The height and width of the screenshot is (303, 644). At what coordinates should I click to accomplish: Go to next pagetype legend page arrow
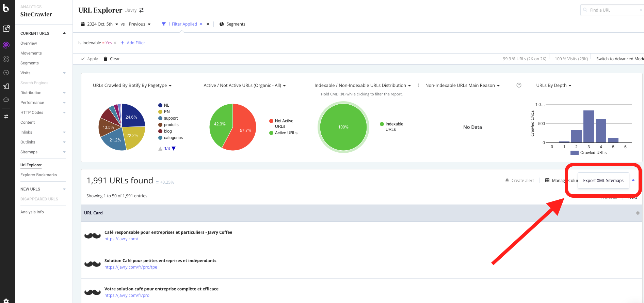174,149
